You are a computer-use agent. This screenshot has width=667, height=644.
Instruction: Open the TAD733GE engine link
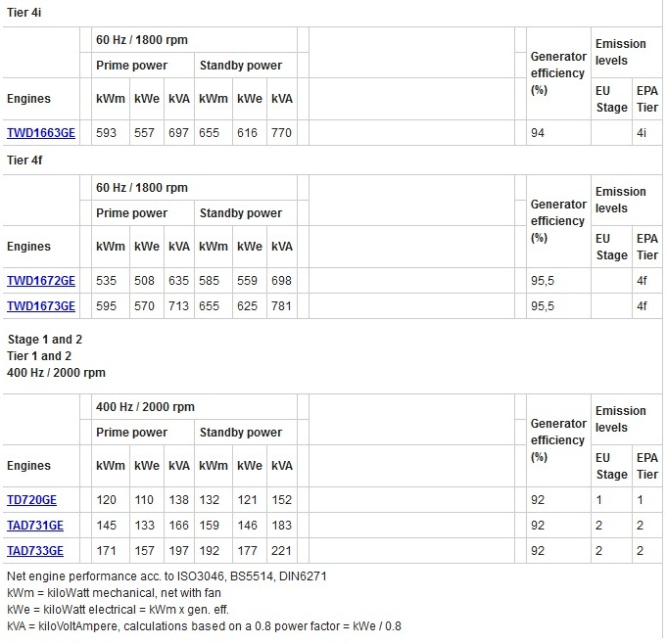coord(35,551)
